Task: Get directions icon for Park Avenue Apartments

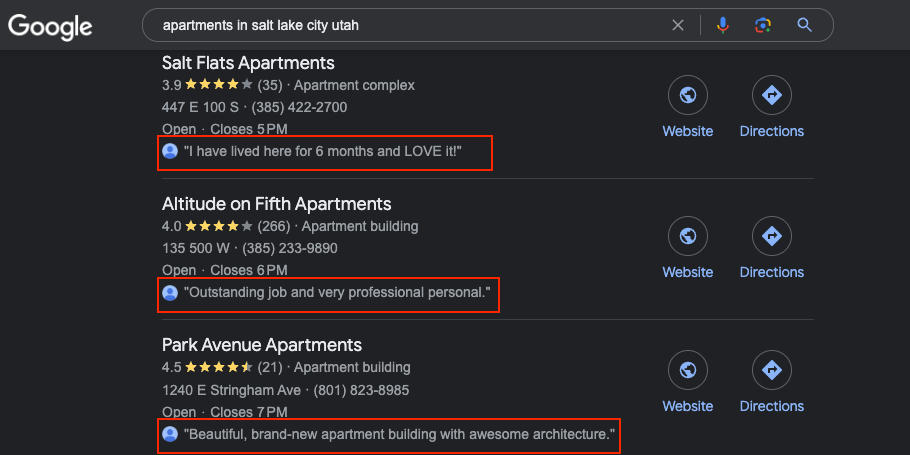Action: pyautogui.click(x=772, y=370)
